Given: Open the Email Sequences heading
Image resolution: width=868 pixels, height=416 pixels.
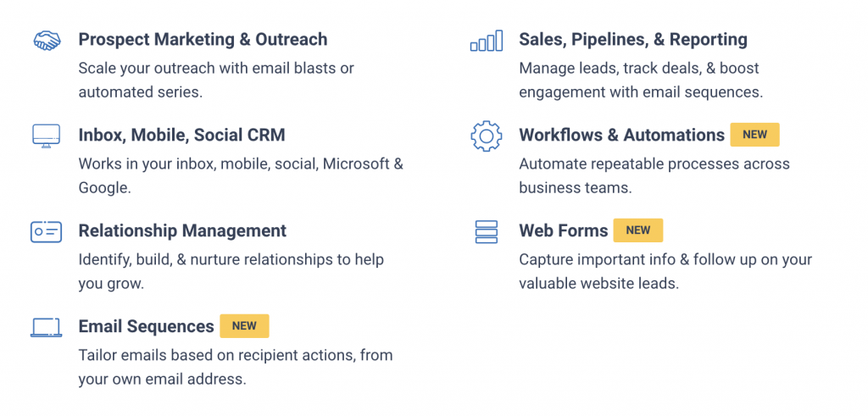Looking at the screenshot, I should tap(146, 326).
